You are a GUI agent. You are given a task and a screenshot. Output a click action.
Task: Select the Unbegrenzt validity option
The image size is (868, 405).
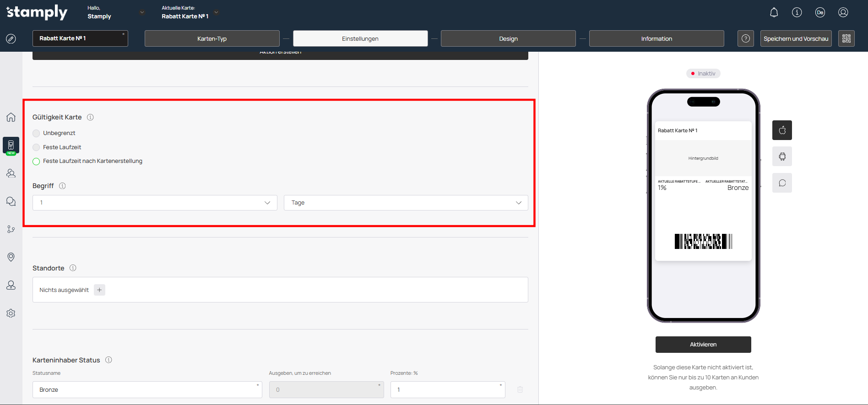coord(36,133)
